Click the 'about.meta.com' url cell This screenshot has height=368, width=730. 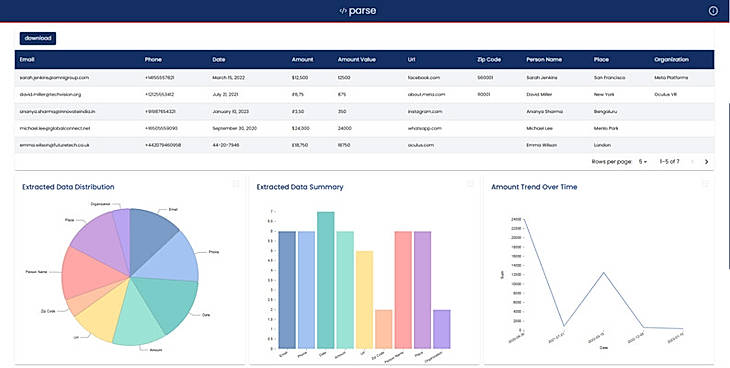pyautogui.click(x=426, y=95)
